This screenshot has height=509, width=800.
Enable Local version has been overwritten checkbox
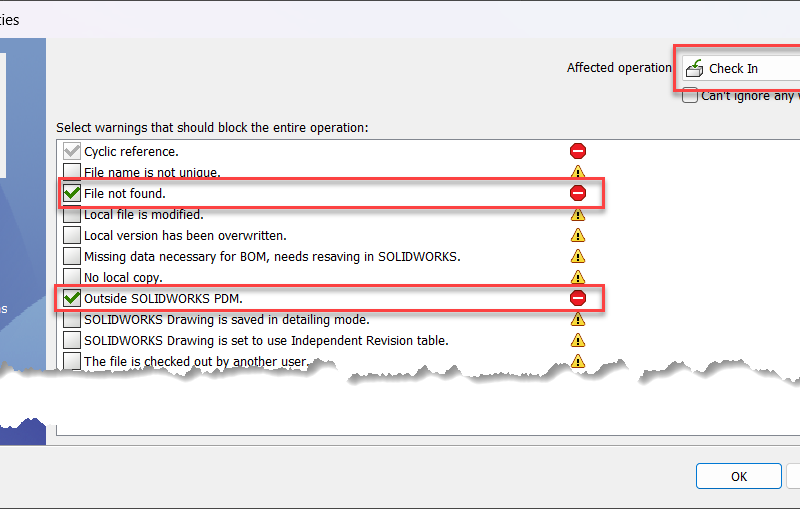pyautogui.click(x=72, y=235)
